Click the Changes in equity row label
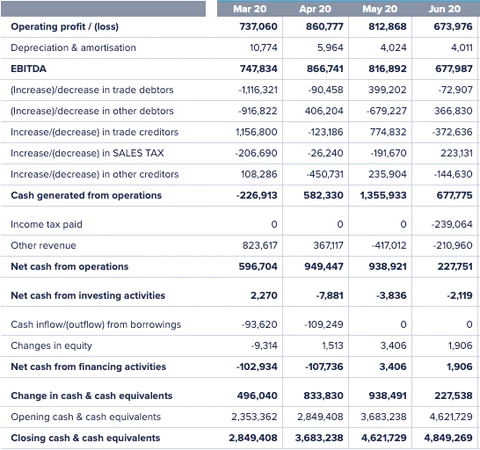 (51, 346)
